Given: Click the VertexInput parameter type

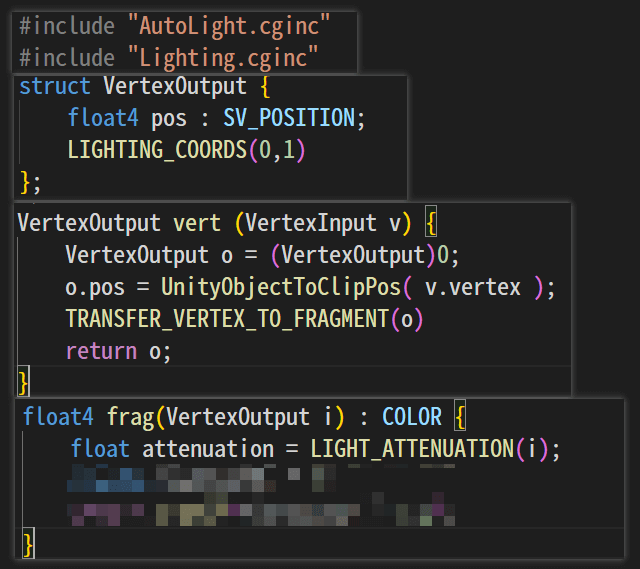Looking at the screenshot, I should (x=309, y=223).
